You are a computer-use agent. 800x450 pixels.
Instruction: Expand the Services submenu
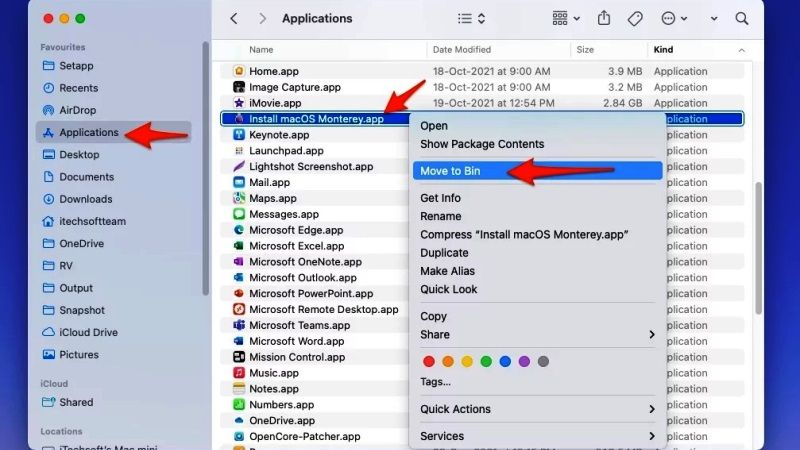537,436
